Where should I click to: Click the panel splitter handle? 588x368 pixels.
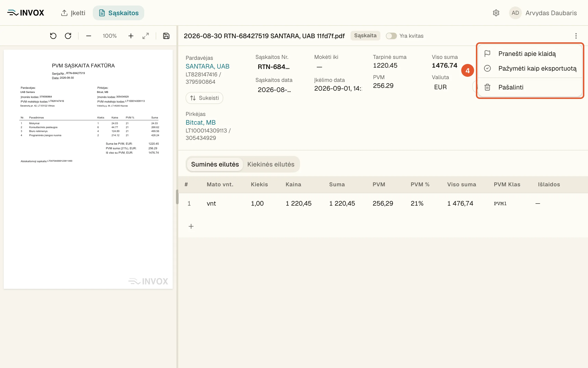177,197
